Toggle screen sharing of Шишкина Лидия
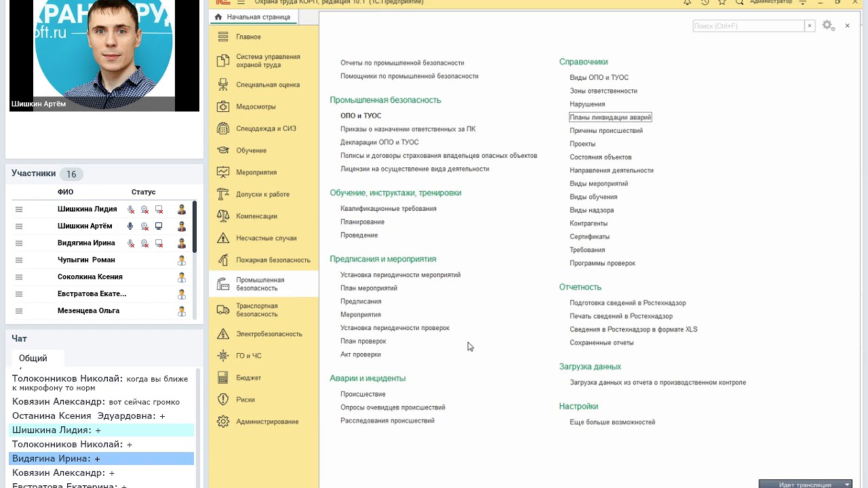This screenshot has width=868, height=488. coord(159,209)
